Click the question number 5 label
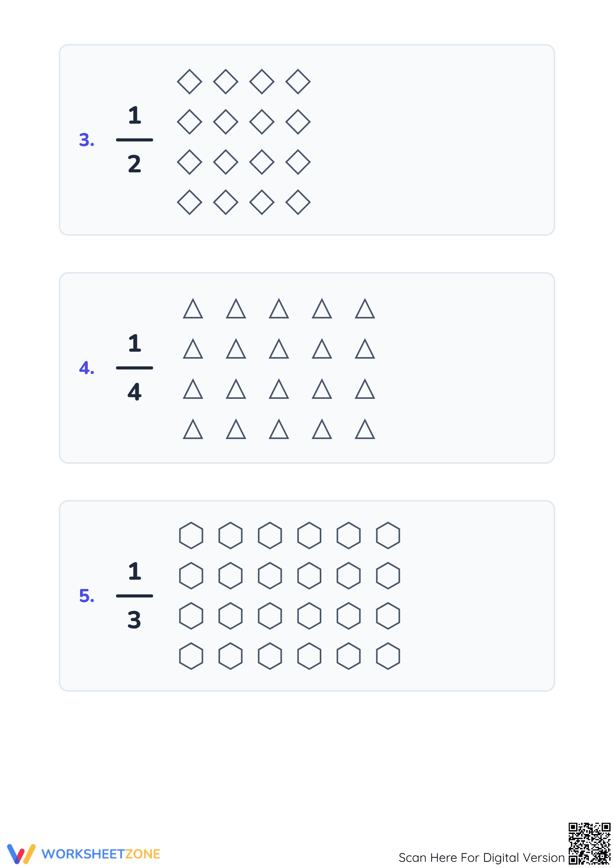This screenshot has width=614, height=868. point(87,596)
